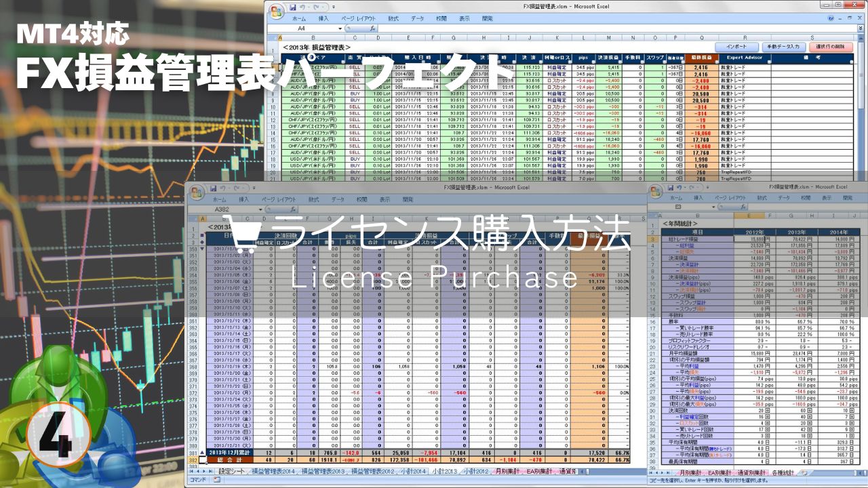Open 開発 tab in top Excel window

click(487, 18)
